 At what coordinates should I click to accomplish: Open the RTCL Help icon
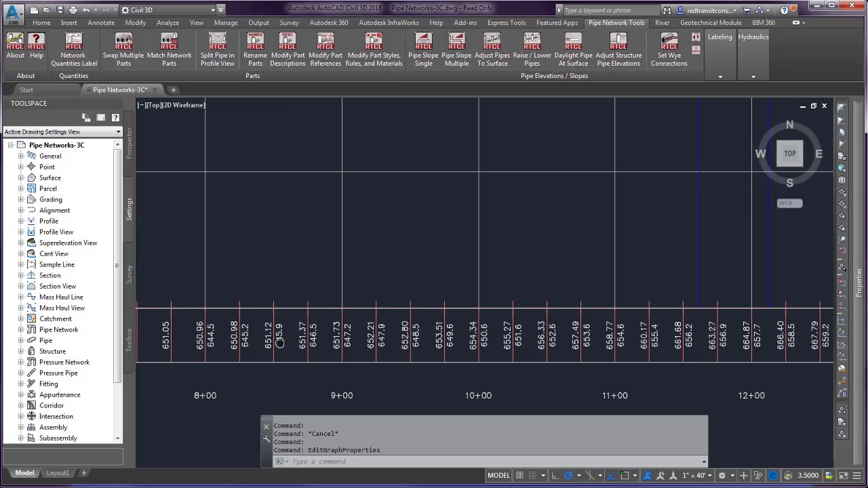point(37,46)
